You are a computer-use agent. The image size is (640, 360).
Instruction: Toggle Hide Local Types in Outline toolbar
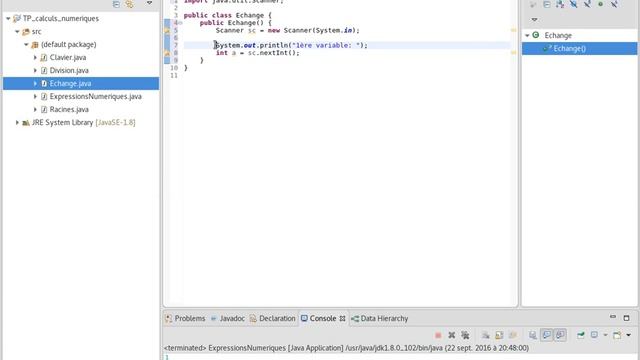point(614,4)
